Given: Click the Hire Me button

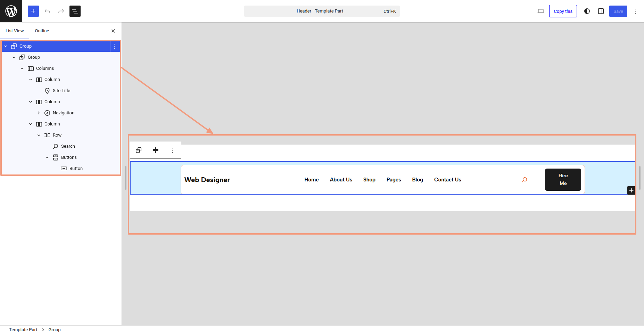Looking at the screenshot, I should pos(563,180).
